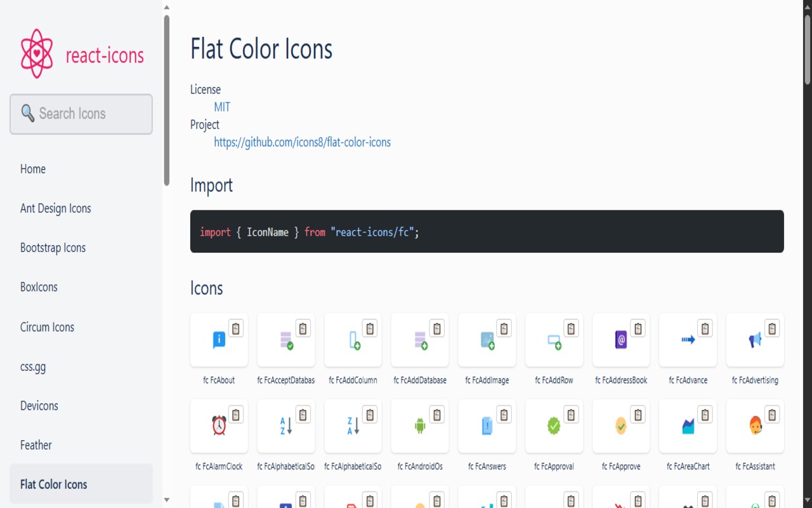Go to Home in the sidebar
The height and width of the screenshot is (508, 812).
pos(33,169)
